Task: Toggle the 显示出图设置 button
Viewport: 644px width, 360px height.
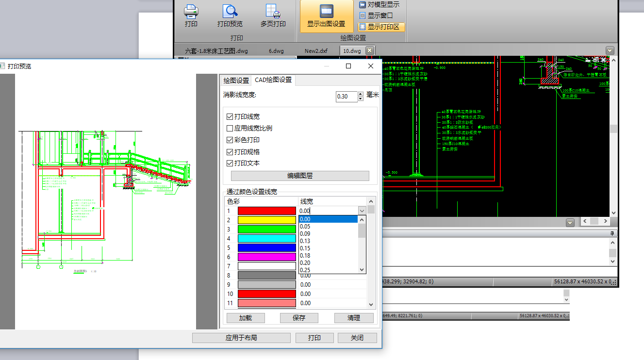Action: (x=326, y=16)
